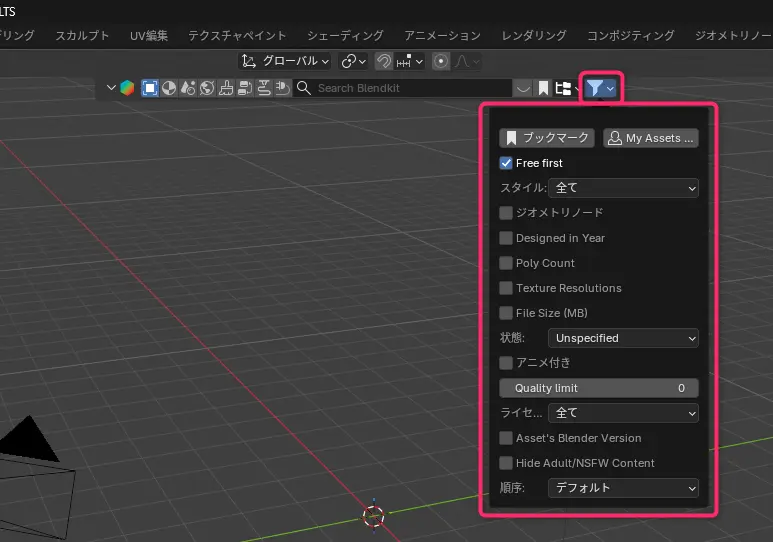
Task: Switch to the テクスチャペイント workspace tab
Action: [x=237, y=36]
